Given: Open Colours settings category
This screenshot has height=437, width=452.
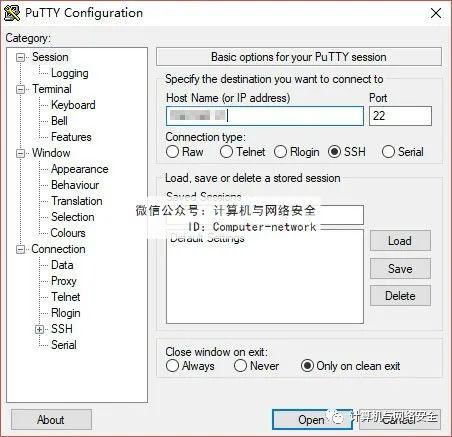Looking at the screenshot, I should click(x=68, y=233).
